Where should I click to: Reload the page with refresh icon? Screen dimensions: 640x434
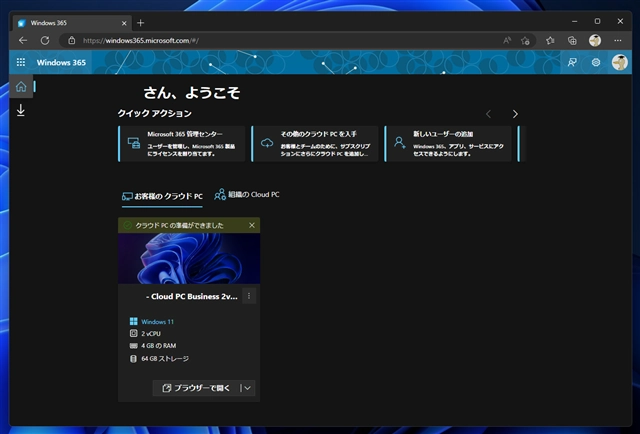[45, 40]
